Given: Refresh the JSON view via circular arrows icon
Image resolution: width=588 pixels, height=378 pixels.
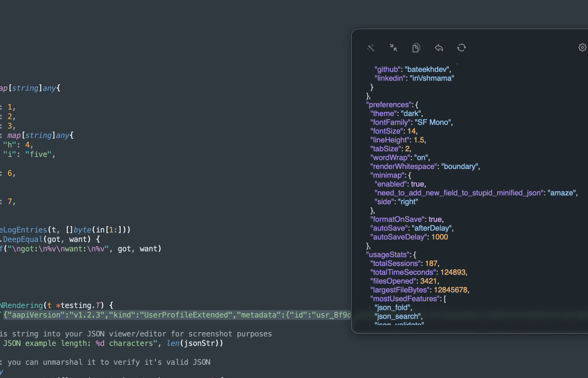Looking at the screenshot, I should (x=462, y=48).
